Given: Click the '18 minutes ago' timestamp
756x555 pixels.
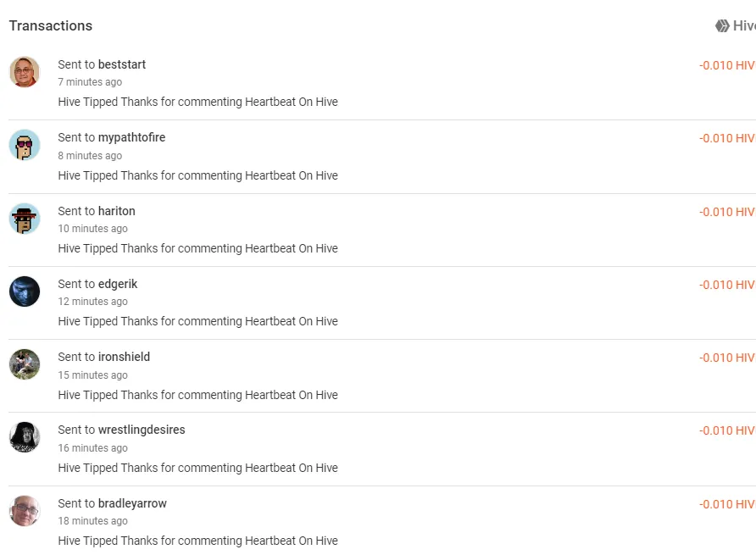Looking at the screenshot, I should 92,521.
